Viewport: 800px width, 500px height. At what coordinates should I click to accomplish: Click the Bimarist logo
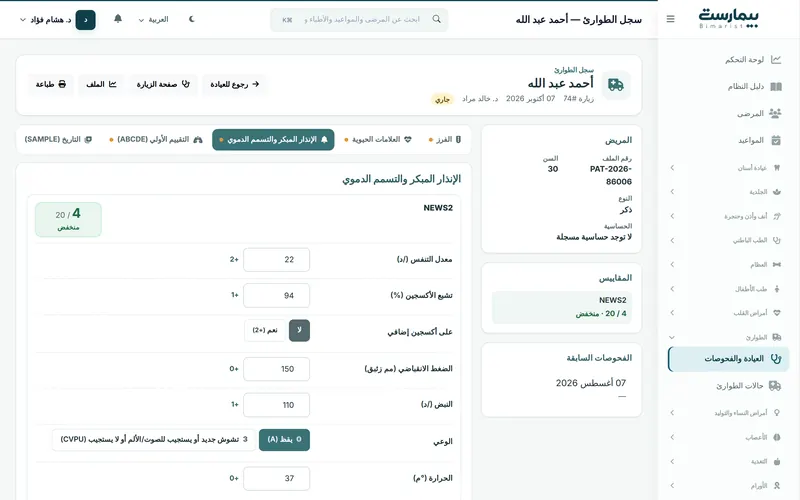click(x=728, y=19)
